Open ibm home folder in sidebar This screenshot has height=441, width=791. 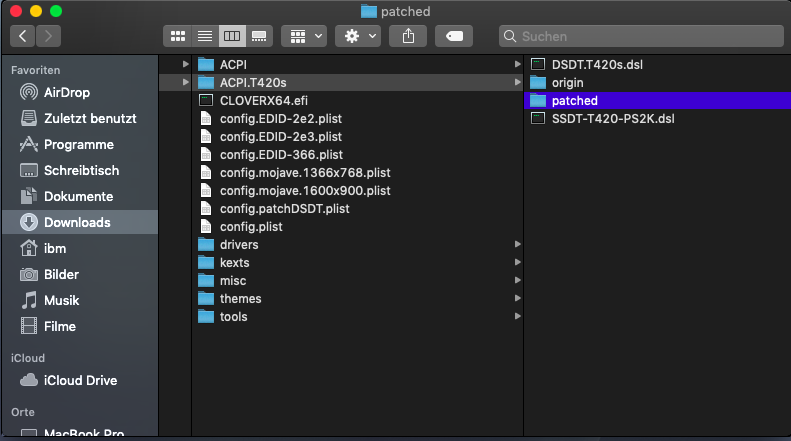pyautogui.click(x=80, y=248)
